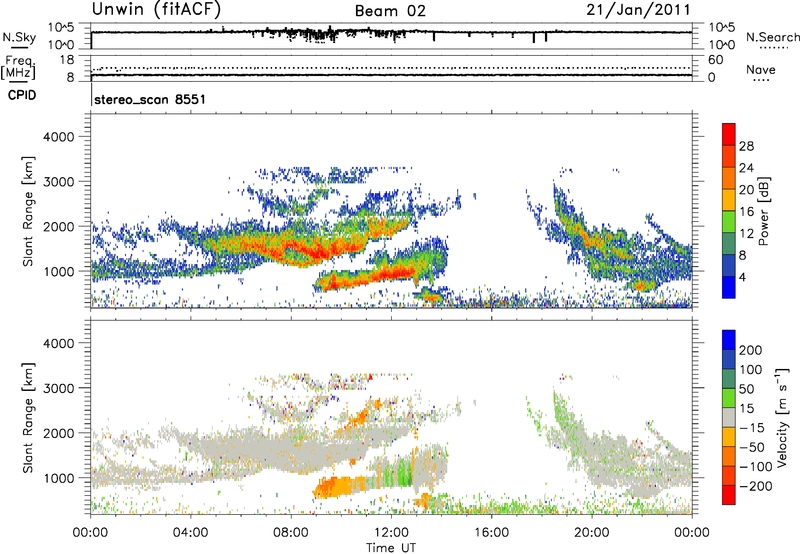Select the 'CPID' row label
This screenshot has width=800, height=554.
point(22,95)
